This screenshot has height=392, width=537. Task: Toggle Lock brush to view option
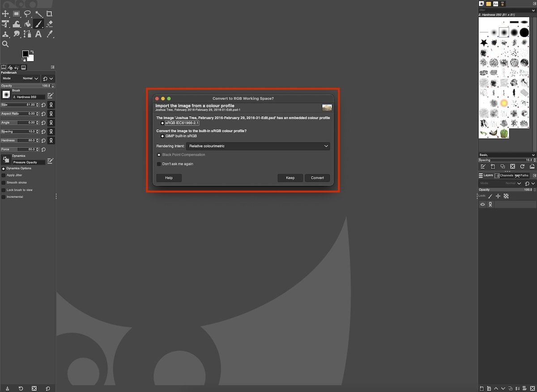click(4, 190)
